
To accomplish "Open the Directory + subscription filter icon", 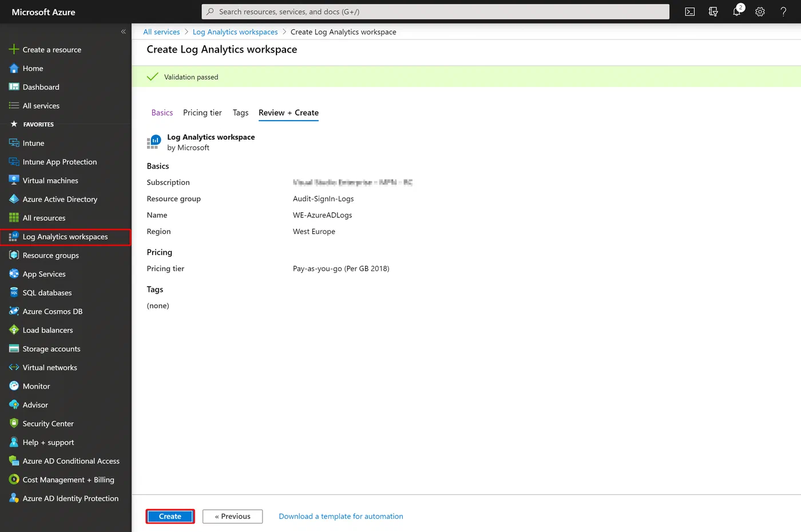I will tap(713, 11).
